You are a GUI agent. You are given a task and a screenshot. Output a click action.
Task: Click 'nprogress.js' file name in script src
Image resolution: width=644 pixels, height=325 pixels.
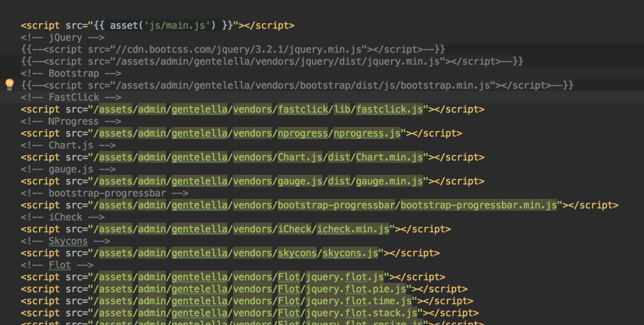[367, 133]
